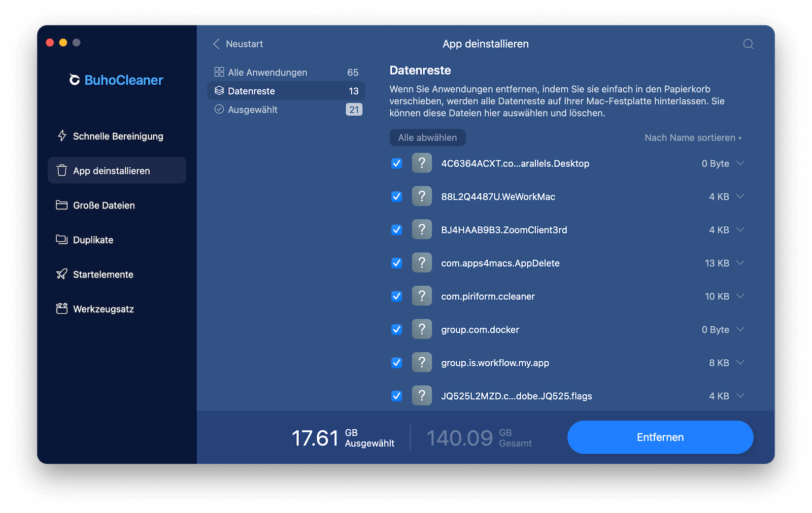Viewport: 812px width, 513px height.
Task: Click the back chevron next to Neustart
Action: [216, 44]
